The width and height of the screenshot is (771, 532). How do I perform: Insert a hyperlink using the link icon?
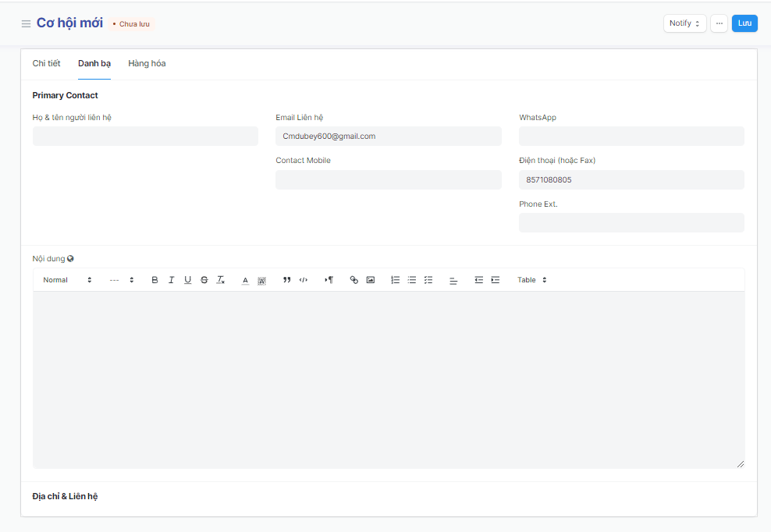354,280
